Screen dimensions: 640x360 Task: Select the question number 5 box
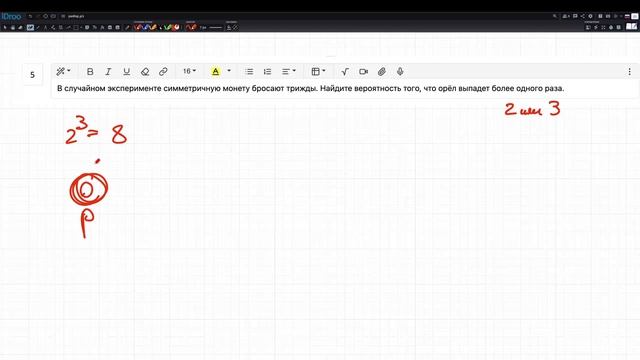coord(32,75)
